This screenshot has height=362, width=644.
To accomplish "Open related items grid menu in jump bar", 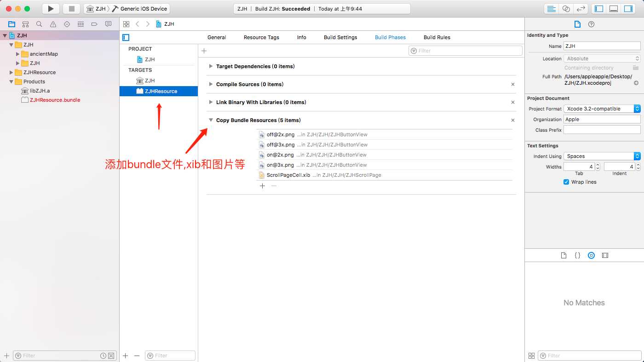I will point(126,24).
